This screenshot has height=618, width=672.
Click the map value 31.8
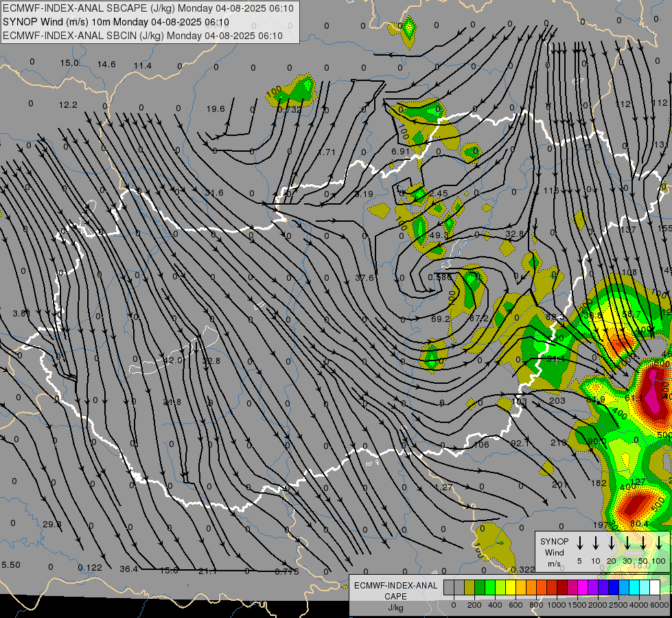tap(172, 402)
